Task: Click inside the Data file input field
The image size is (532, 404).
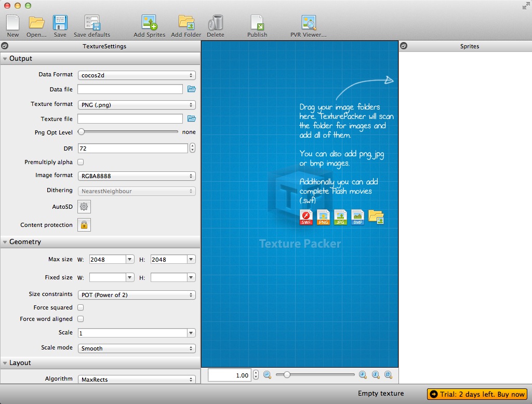Action: click(x=129, y=89)
